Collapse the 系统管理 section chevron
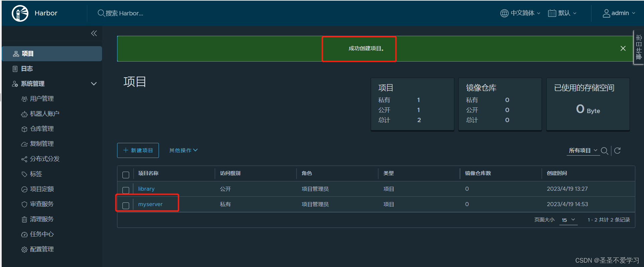This screenshot has height=267, width=644. (x=94, y=84)
